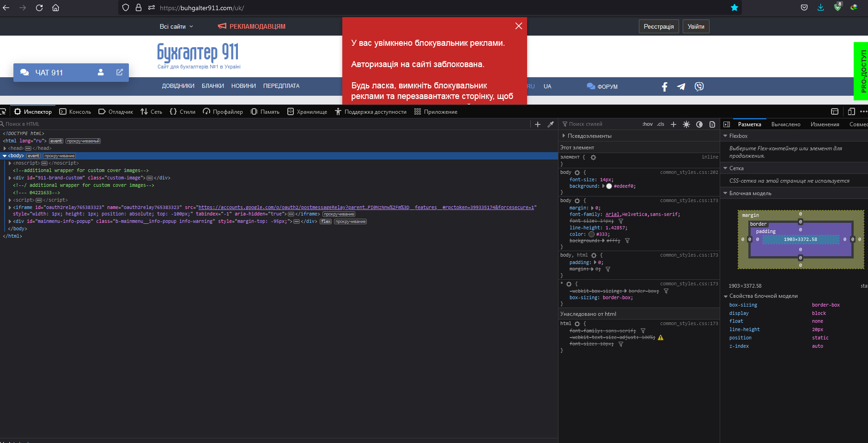
Task: Close the red ad-blocker warning popup
Action: click(519, 26)
